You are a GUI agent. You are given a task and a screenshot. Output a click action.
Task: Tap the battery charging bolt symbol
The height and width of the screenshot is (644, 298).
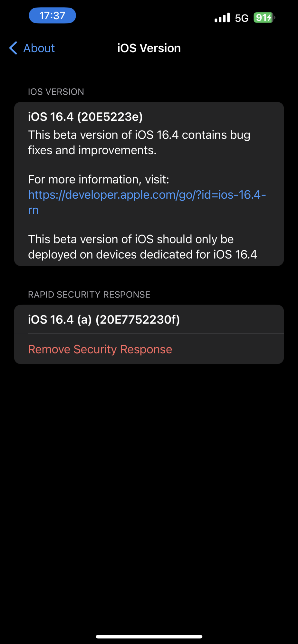(269, 18)
